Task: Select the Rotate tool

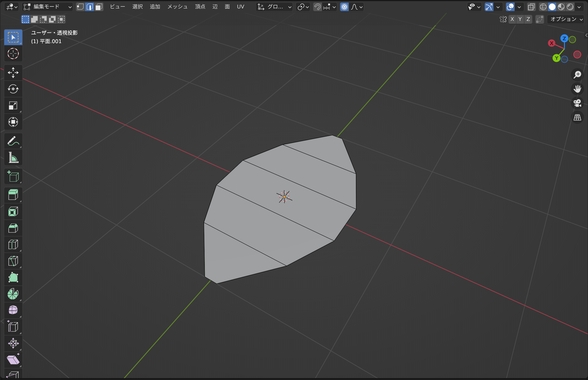Action: click(13, 89)
